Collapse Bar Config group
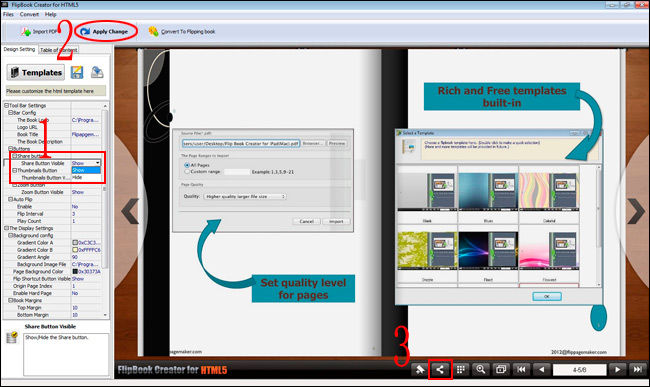Viewport: 650px width, 387px height. point(10,113)
